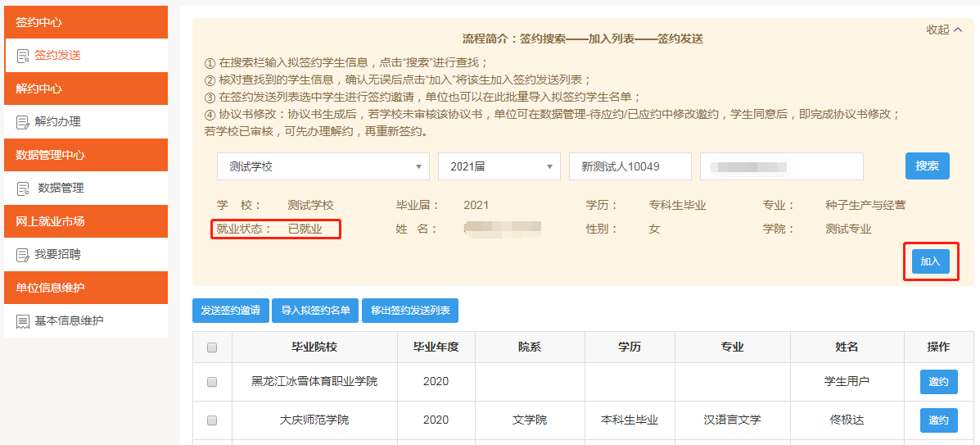Check the 黑龙江冰雪体育职业学院 row checkbox
This screenshot has height=445, width=980.
coord(212,382)
